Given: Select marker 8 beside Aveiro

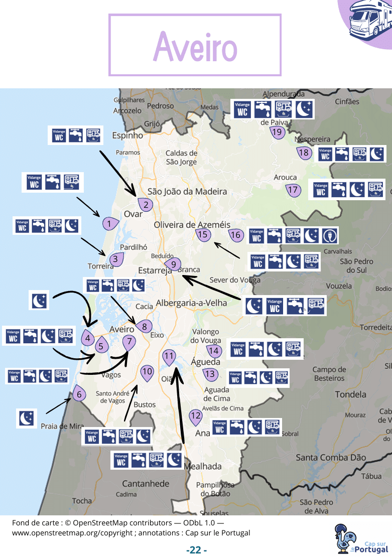Looking at the screenshot, I should pyautogui.click(x=145, y=326).
